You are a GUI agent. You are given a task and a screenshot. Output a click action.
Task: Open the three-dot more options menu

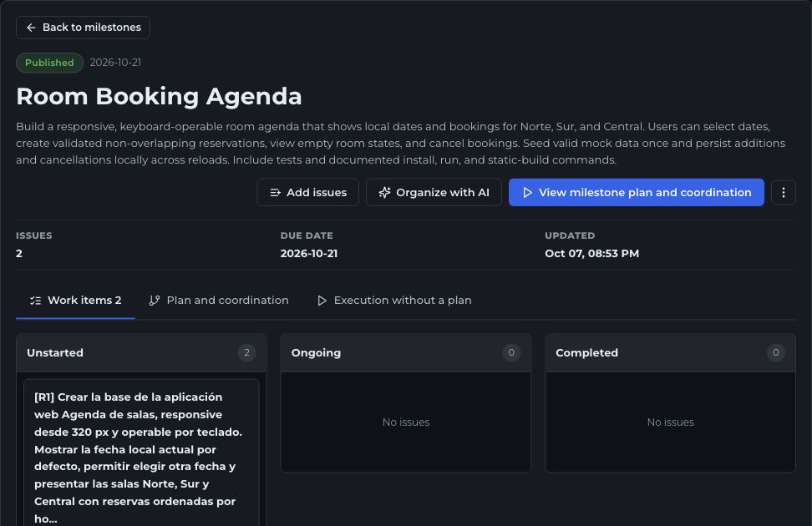(x=783, y=192)
